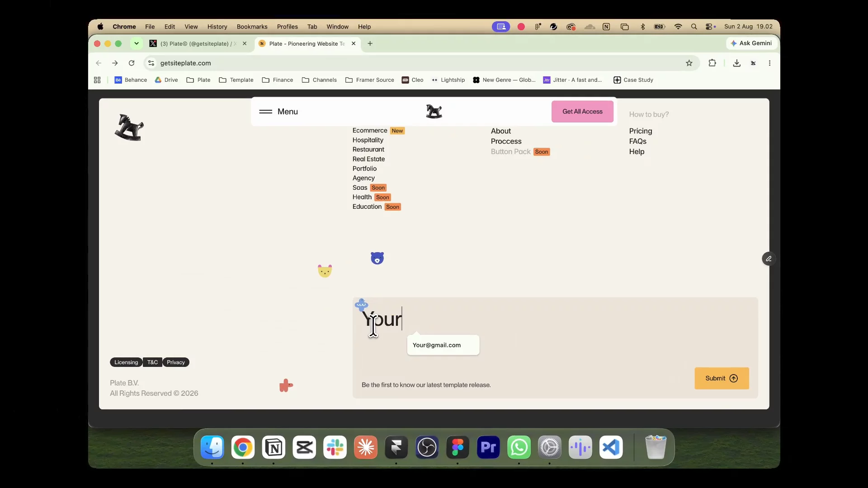Open the Licensing pill link

126,362
